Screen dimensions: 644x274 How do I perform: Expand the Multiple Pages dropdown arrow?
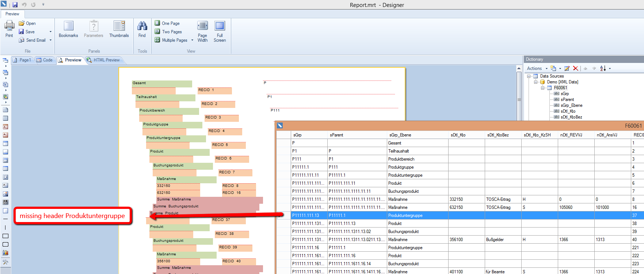click(192, 40)
